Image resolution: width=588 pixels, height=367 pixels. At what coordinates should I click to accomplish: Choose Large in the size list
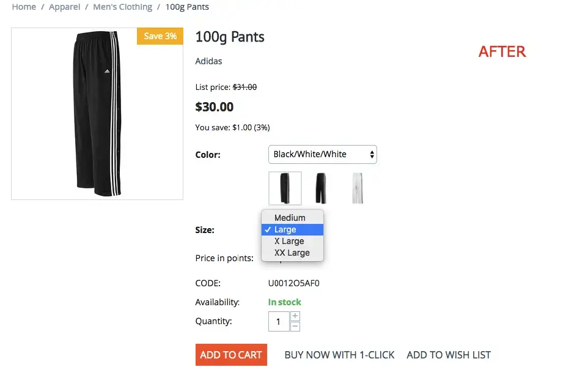(285, 229)
